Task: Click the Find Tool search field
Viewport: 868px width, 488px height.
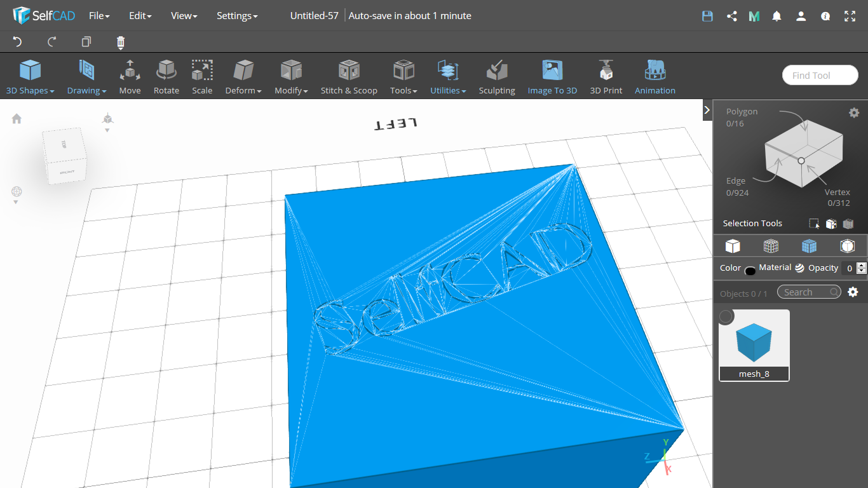Action: click(x=820, y=75)
